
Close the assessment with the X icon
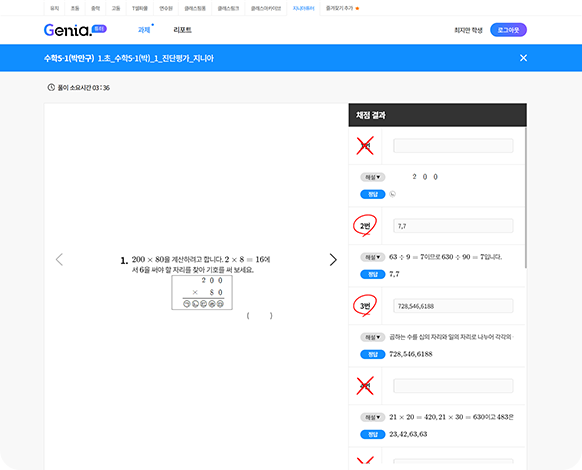(x=523, y=58)
